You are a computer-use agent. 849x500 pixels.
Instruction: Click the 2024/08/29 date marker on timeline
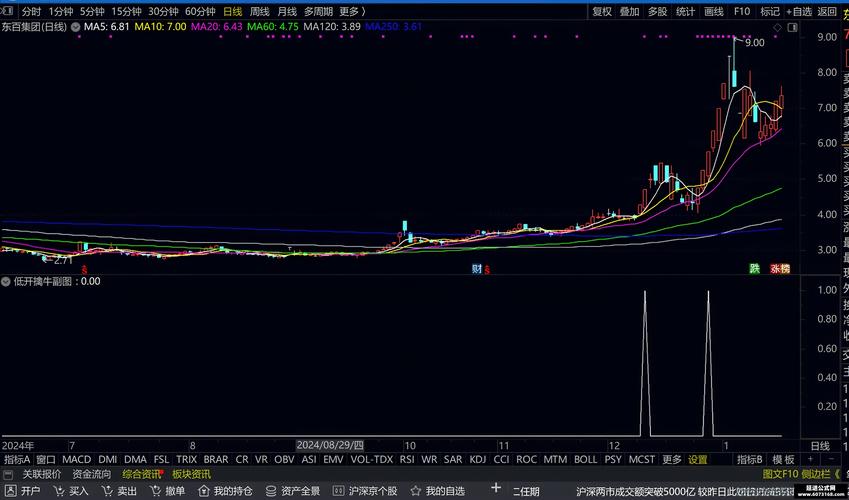tap(331, 445)
